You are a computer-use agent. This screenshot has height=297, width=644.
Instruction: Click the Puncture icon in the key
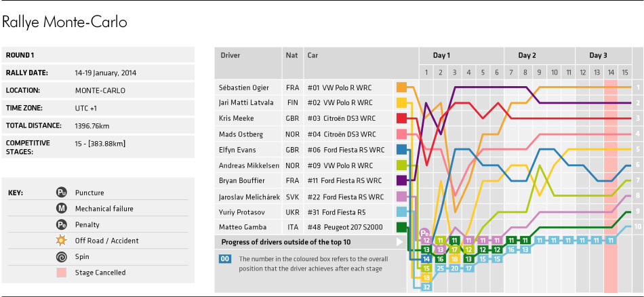tap(61, 193)
